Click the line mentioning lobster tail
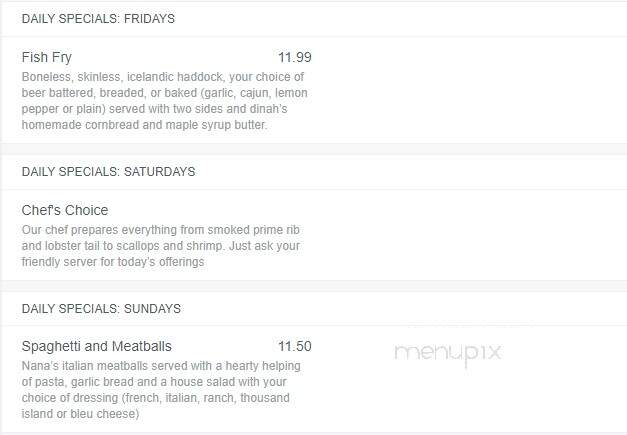Screen dimensions: 627x435 tap(161, 246)
